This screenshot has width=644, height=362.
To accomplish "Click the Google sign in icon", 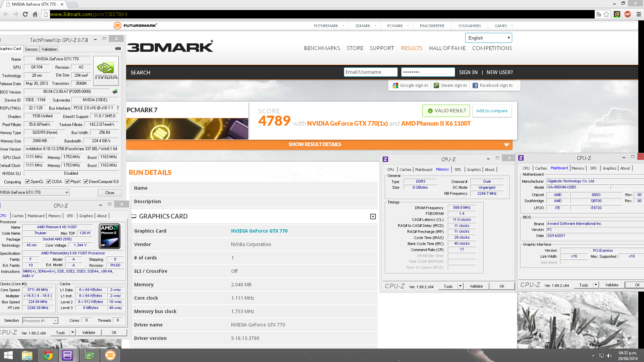I will 395,85.
